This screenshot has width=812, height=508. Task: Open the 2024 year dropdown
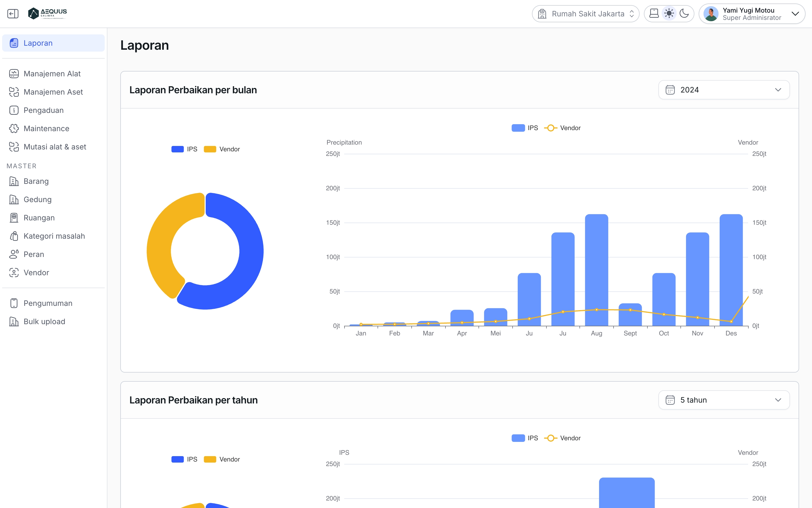tap(724, 90)
